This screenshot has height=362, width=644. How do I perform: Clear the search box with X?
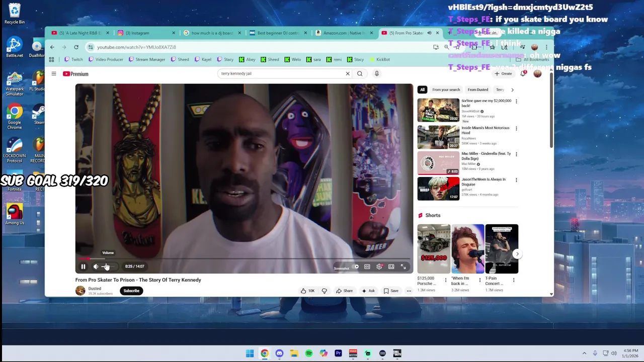347,73
